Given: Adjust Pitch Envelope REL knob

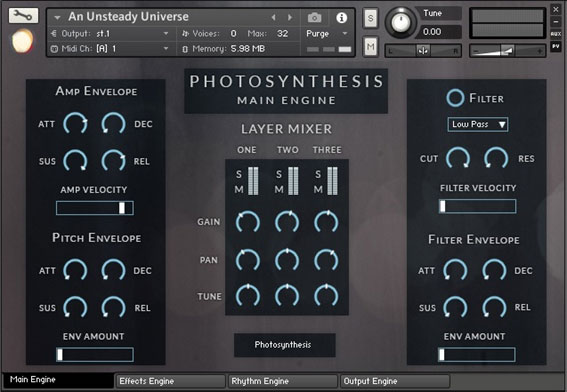Looking at the screenshot, I should [113, 308].
